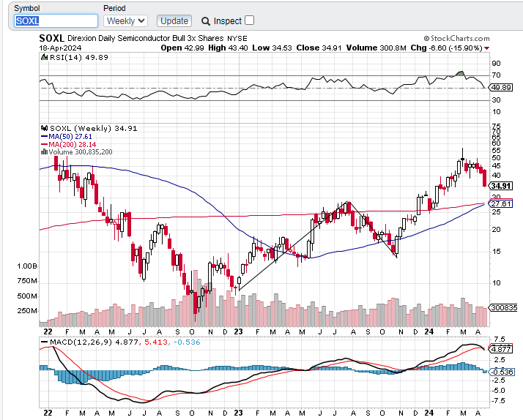Click the Open 42.99 header value

[x=182, y=48]
